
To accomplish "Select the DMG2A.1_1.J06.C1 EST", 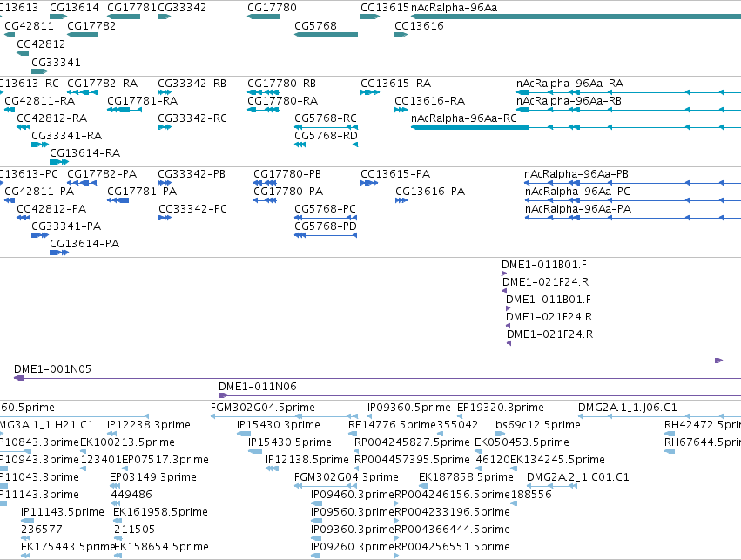I will click(x=628, y=408).
